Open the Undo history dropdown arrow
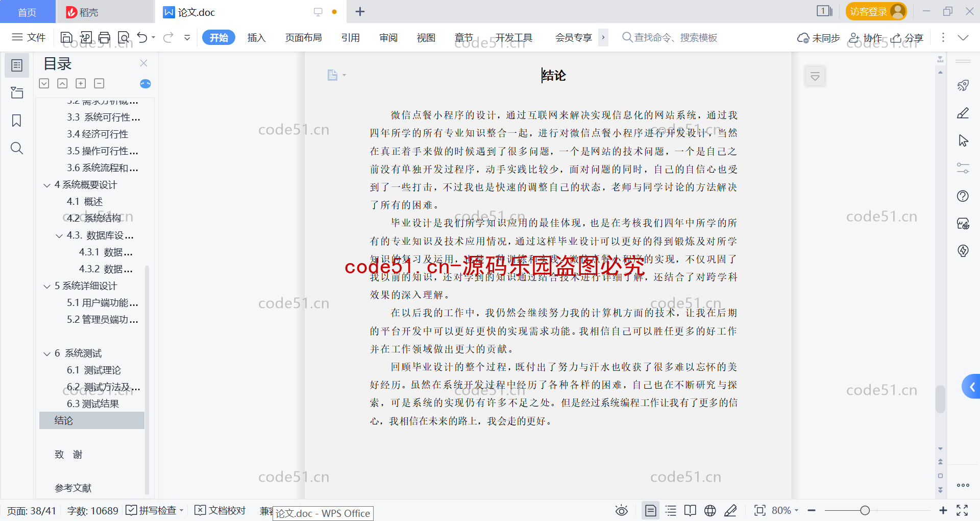Viewport: 980px width, 521px height. tap(154, 37)
